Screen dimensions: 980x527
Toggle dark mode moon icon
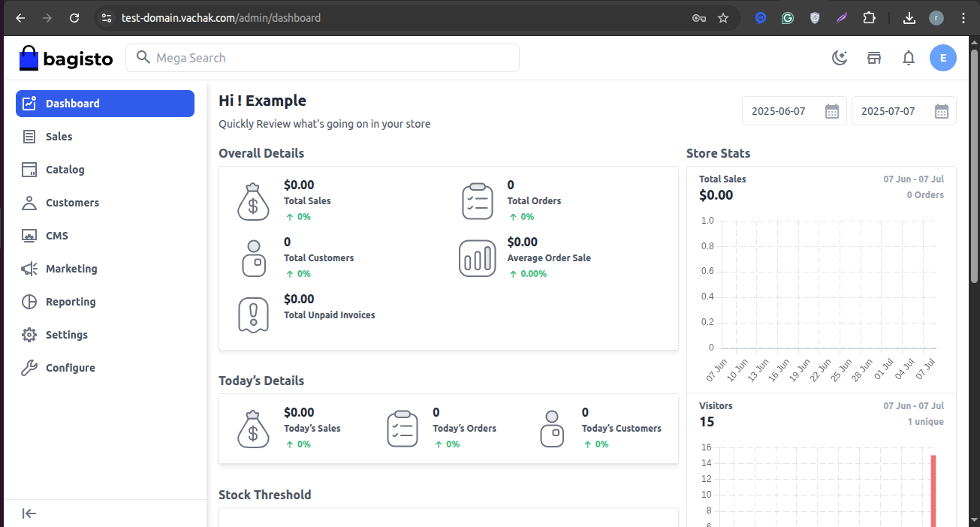pyautogui.click(x=840, y=58)
